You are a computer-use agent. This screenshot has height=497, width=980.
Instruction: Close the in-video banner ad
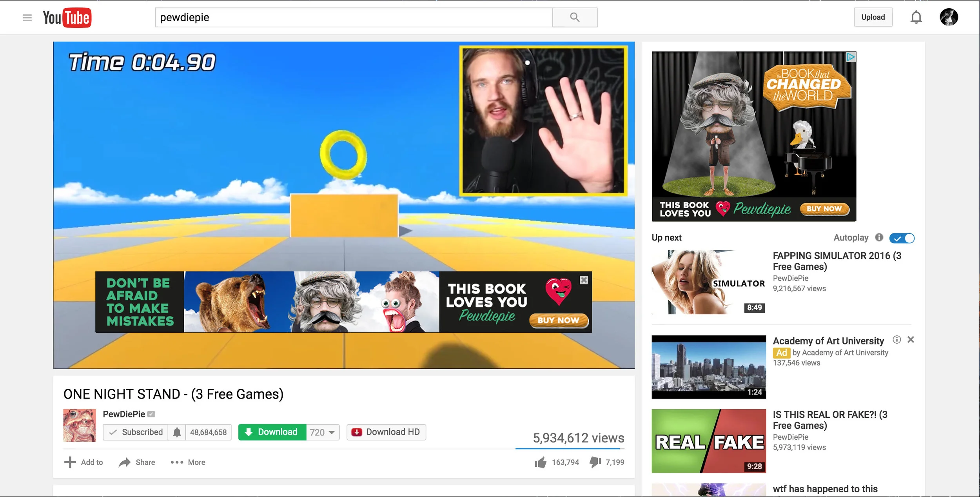pos(584,280)
